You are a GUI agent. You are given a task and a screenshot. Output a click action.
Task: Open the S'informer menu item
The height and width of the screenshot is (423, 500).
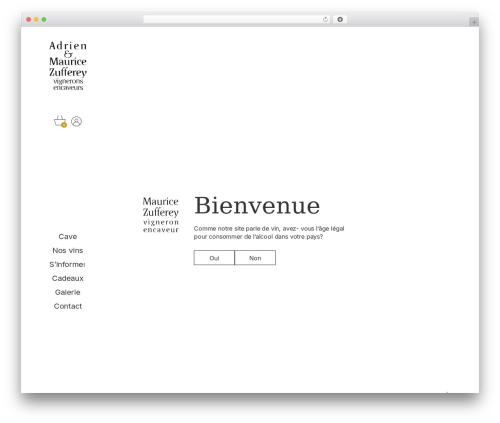(67, 265)
